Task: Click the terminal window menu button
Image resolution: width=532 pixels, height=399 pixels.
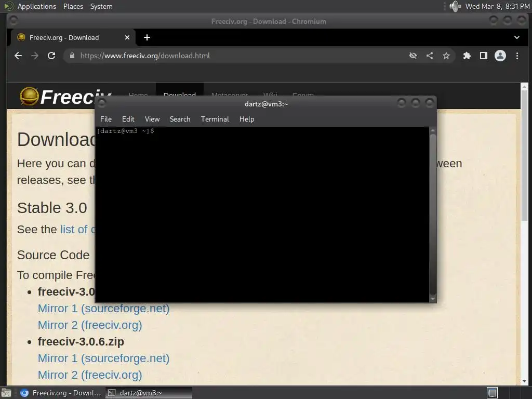Action: pos(102,103)
